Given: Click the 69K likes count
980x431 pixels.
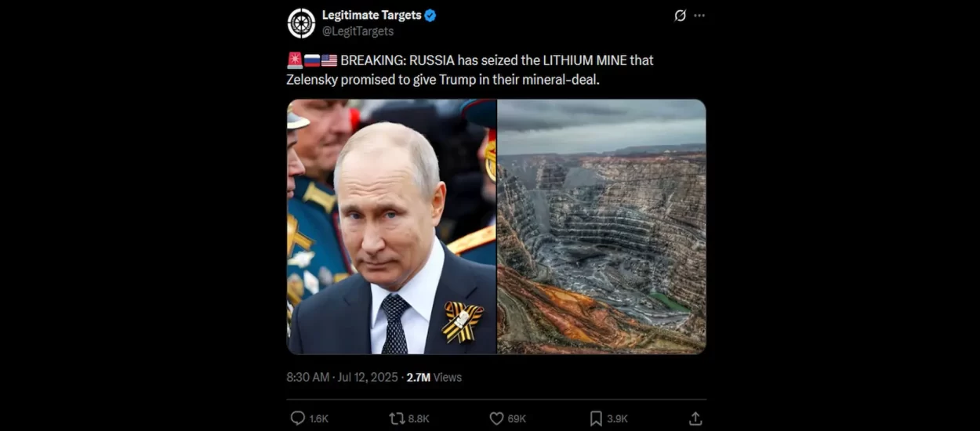Looking at the screenshot, I should click(517, 419).
